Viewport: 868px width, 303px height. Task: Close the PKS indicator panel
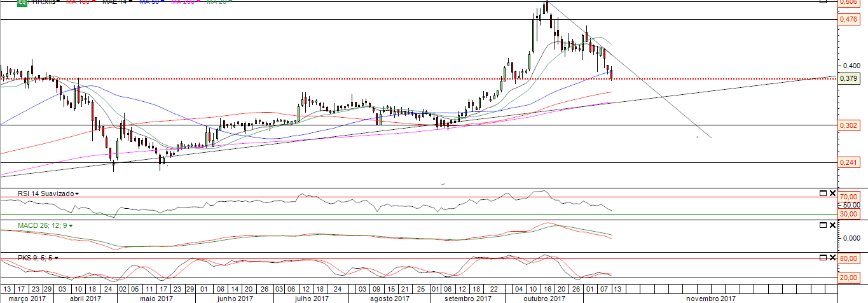tap(832, 257)
